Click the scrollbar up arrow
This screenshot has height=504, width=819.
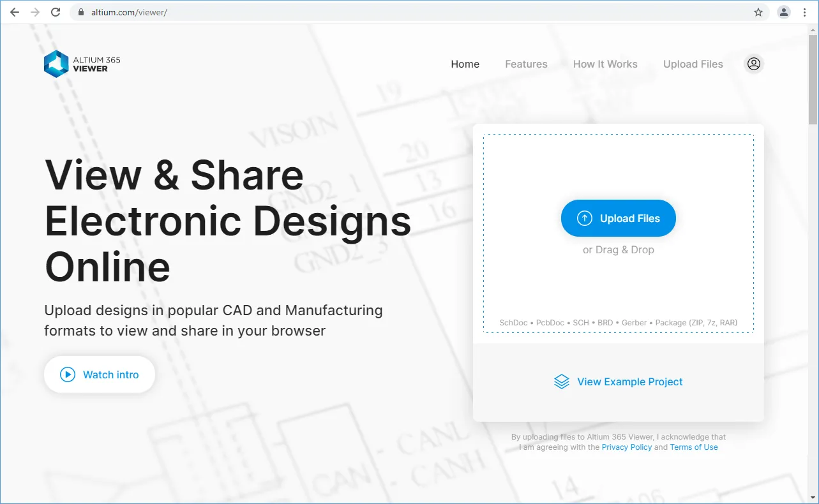click(x=813, y=29)
